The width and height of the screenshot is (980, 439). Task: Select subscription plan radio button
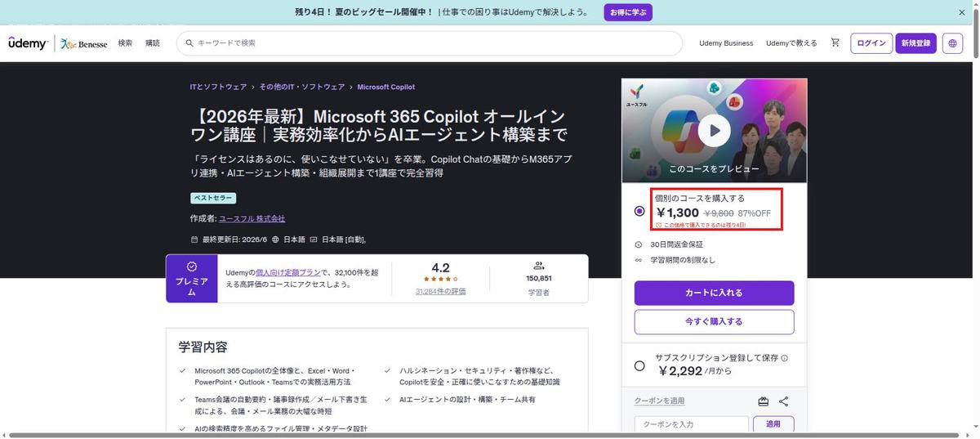639,365
